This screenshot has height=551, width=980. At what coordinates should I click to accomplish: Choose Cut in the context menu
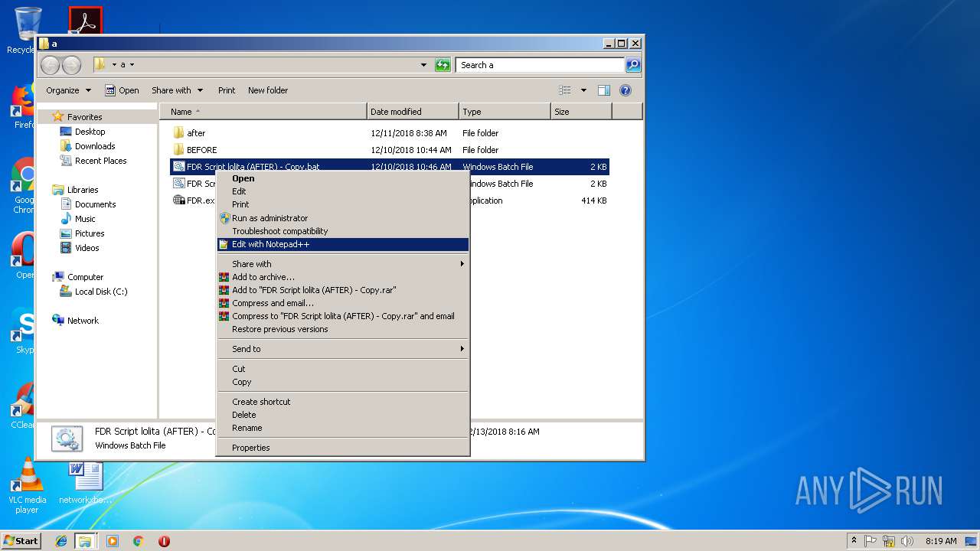[x=343, y=369]
